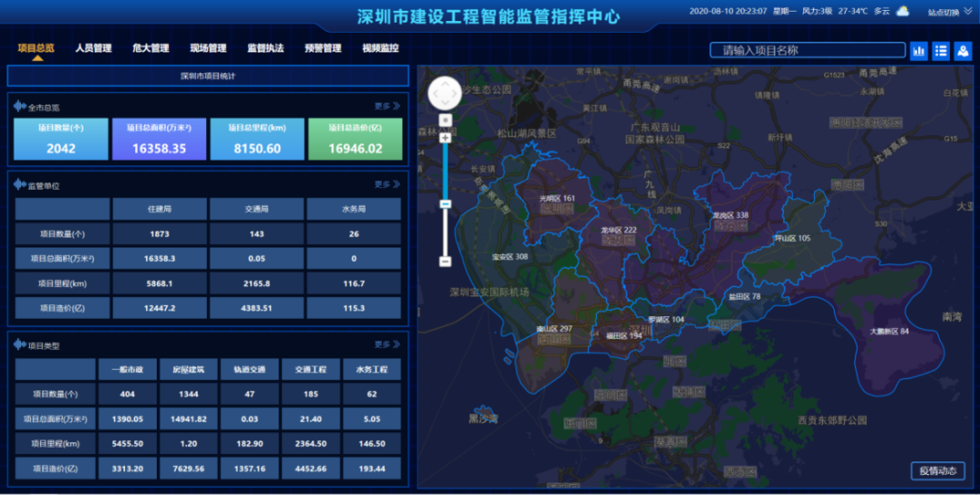Click the 项目数量 2042 card

coord(61,140)
